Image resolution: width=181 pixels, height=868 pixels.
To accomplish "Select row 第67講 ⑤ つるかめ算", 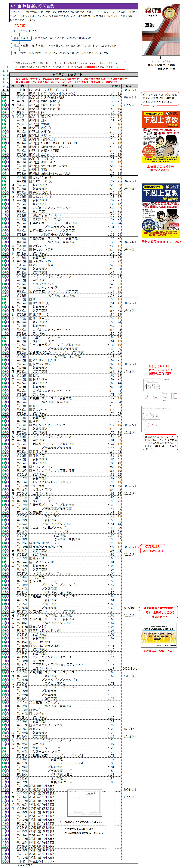I will (69, 345).
